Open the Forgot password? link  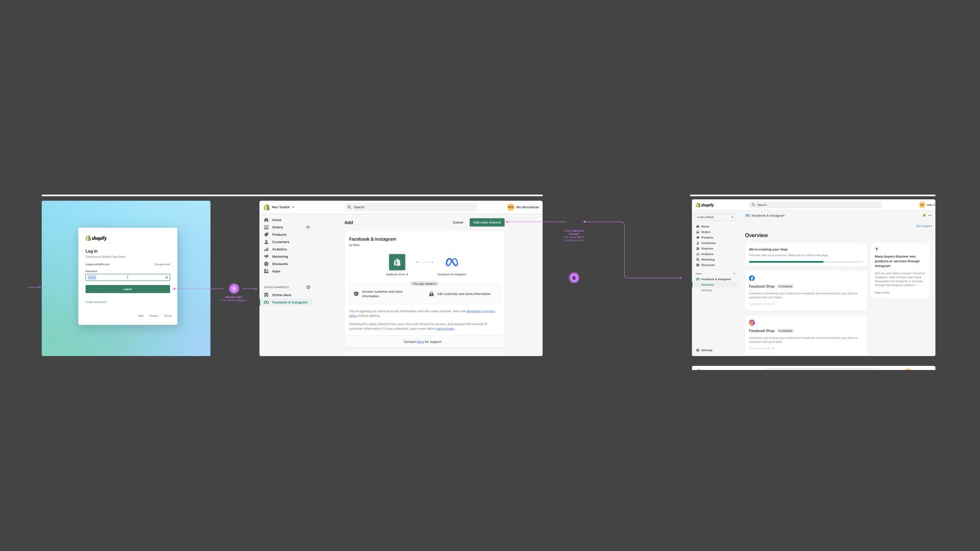(x=96, y=302)
